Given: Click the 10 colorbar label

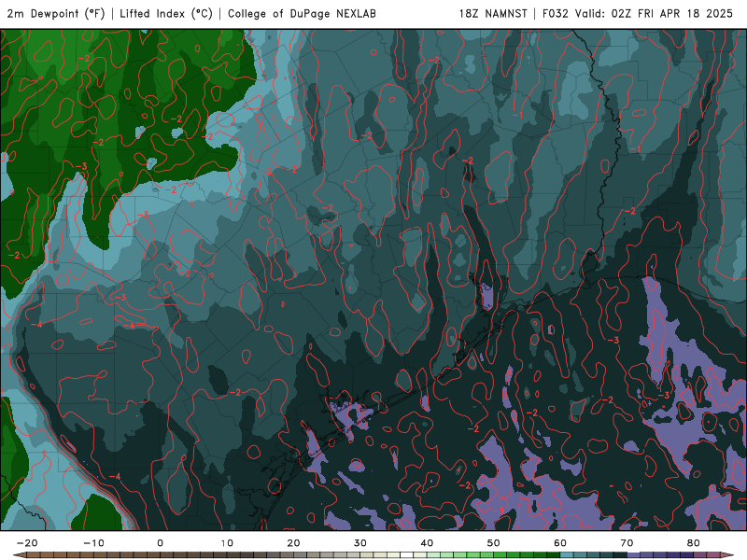Looking at the screenshot, I should pyautogui.click(x=227, y=543).
